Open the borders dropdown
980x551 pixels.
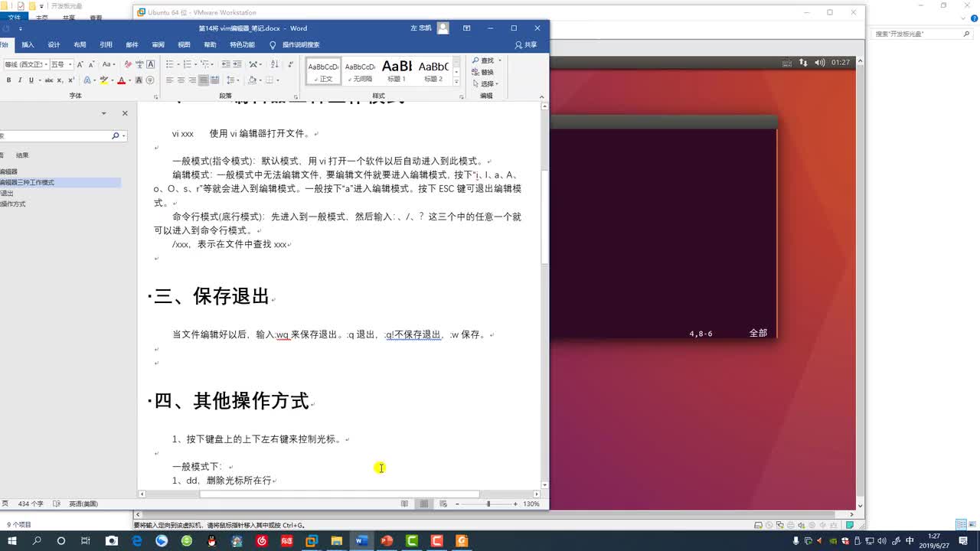point(276,80)
